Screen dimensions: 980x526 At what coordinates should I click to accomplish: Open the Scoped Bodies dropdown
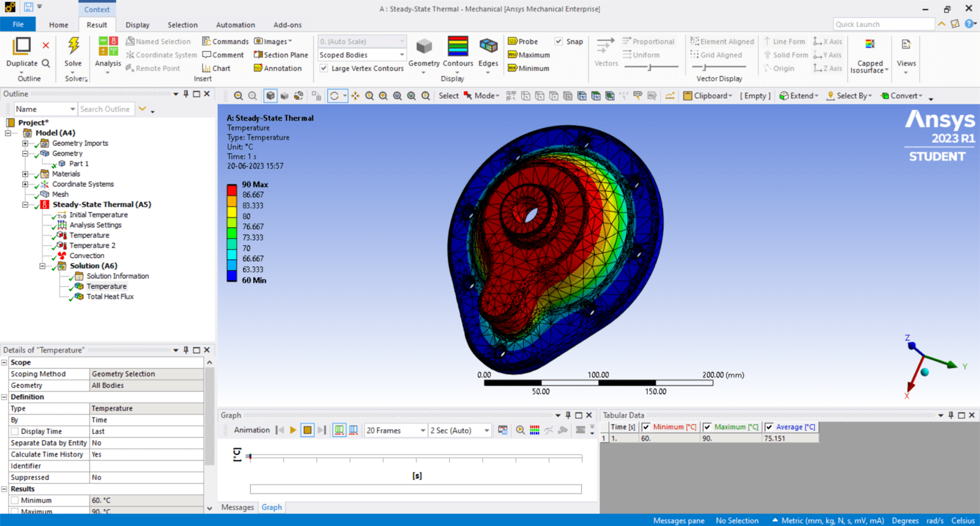click(x=362, y=55)
